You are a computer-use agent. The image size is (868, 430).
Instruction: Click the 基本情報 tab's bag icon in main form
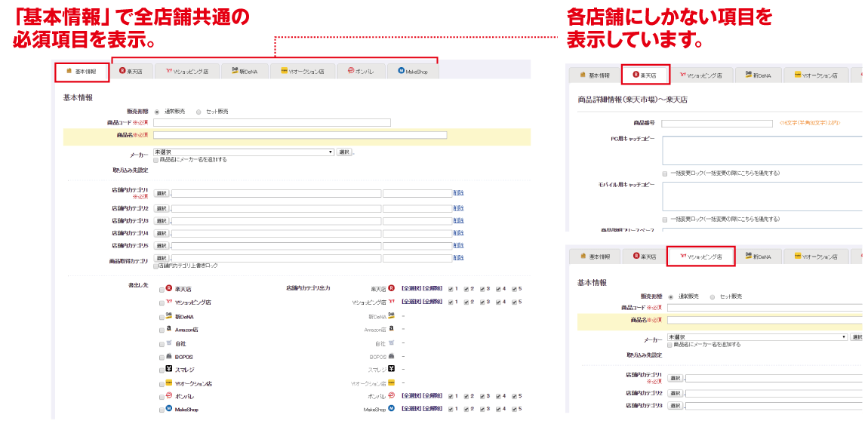tap(69, 71)
